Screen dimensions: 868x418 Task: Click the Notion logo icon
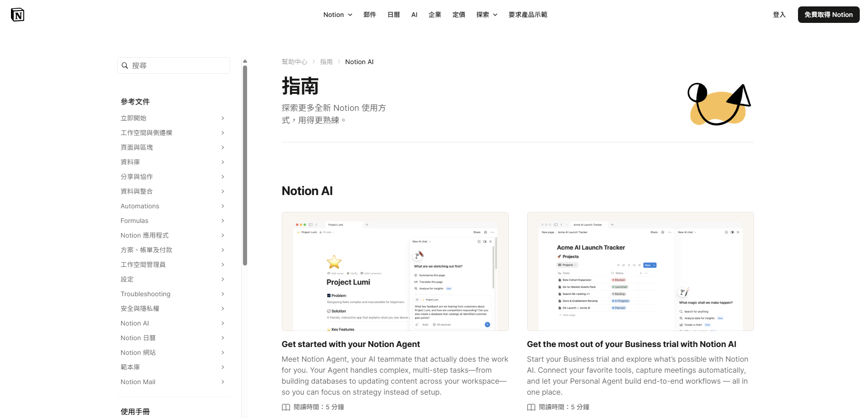tap(17, 15)
